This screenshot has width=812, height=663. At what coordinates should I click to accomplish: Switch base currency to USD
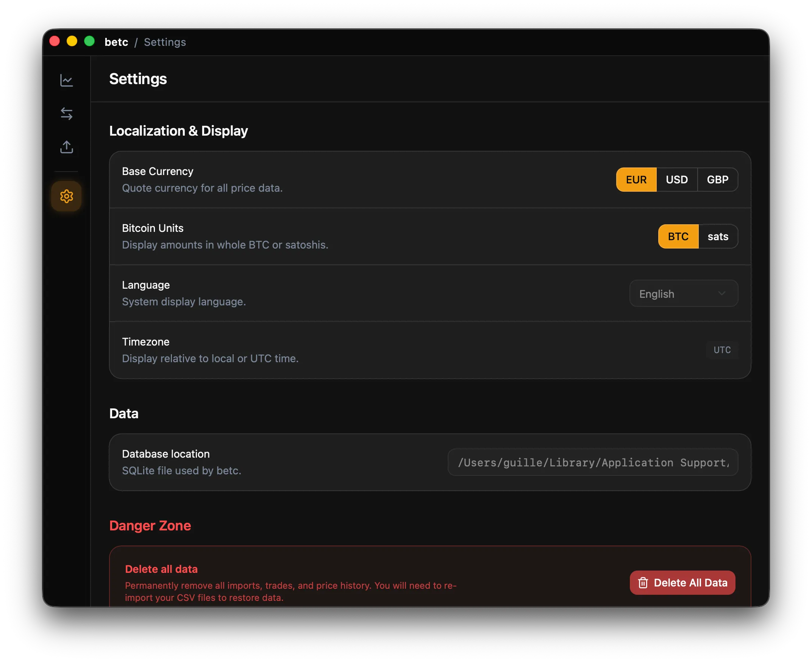coord(677,180)
